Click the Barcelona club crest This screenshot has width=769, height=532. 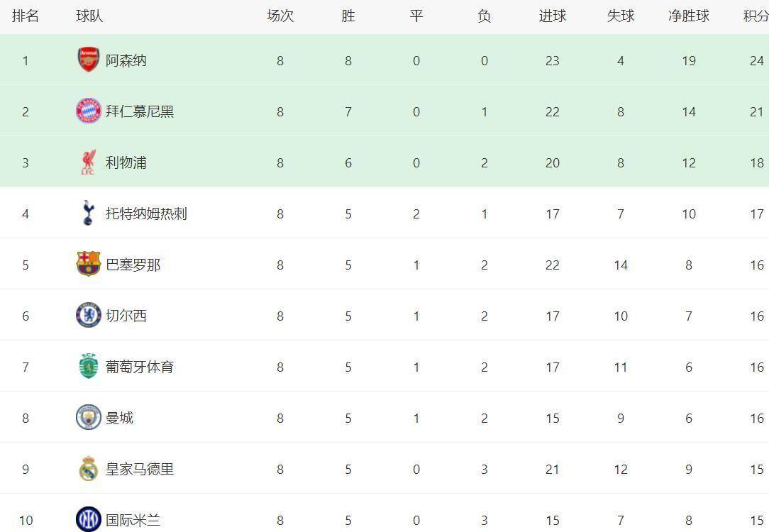point(88,265)
